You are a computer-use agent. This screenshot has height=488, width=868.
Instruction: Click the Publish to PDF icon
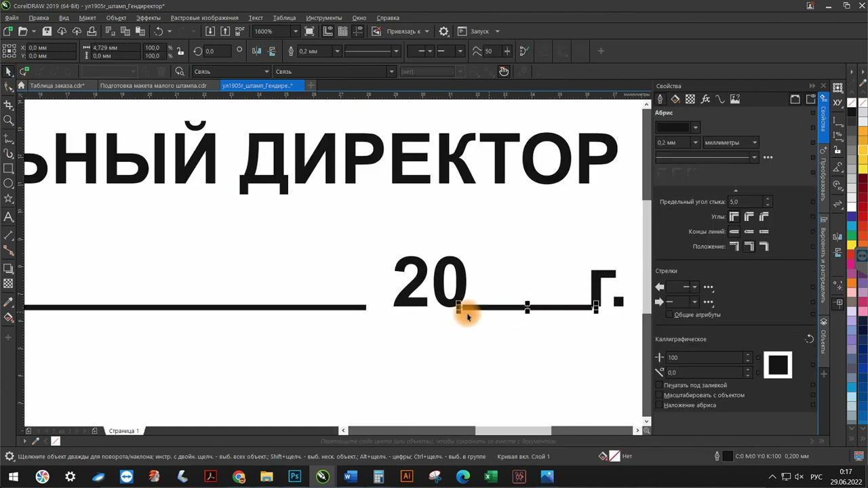[x=239, y=31]
